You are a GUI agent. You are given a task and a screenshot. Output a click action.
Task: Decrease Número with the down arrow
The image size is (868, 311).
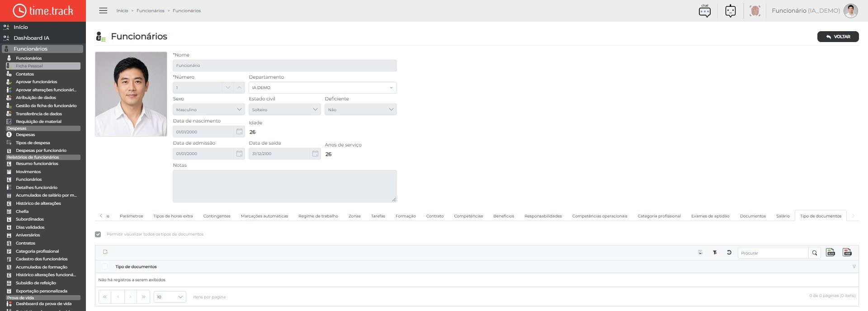[228, 88]
